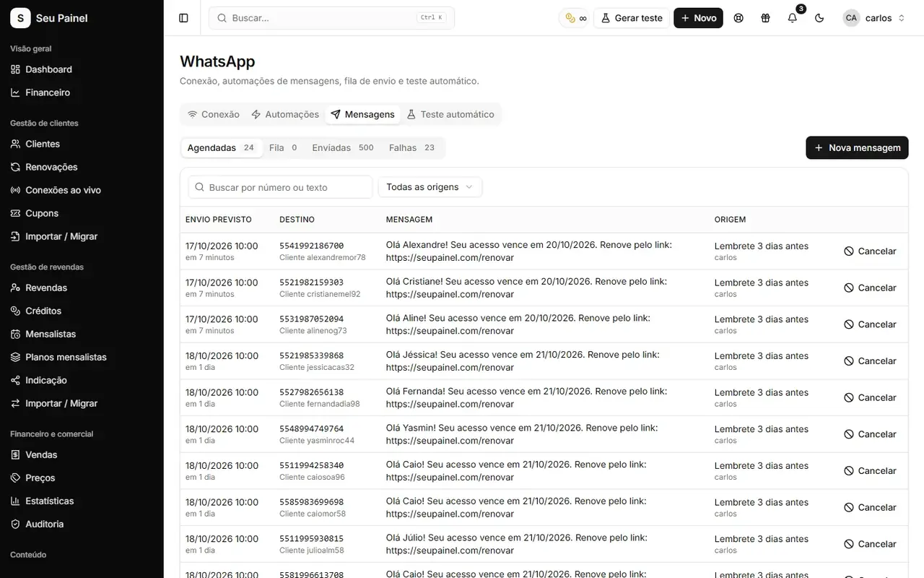Click the support lifebuoy icon

[738, 18]
